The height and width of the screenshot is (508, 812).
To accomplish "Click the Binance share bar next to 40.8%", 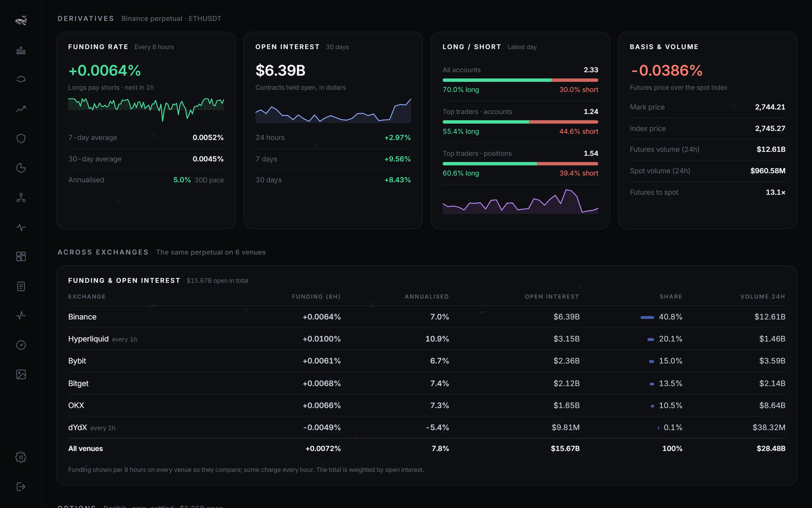I will tap(647, 317).
